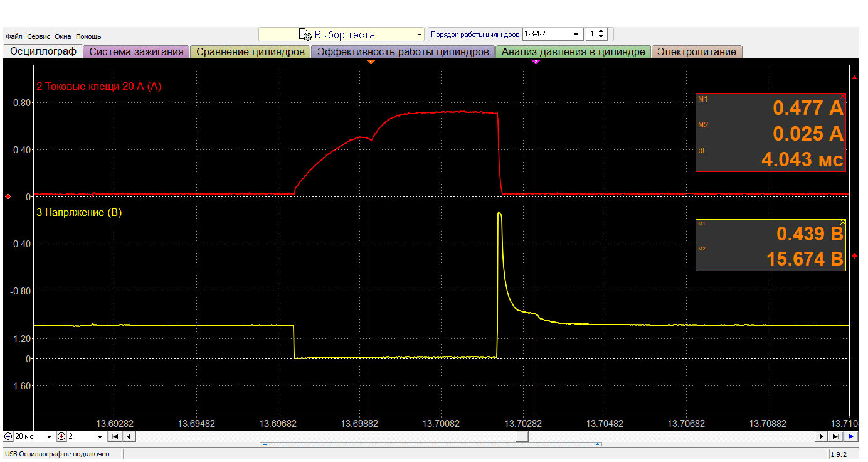Click the version number 1.9.2 in status bar
Viewport: 868px width, 462px height.
point(839,454)
